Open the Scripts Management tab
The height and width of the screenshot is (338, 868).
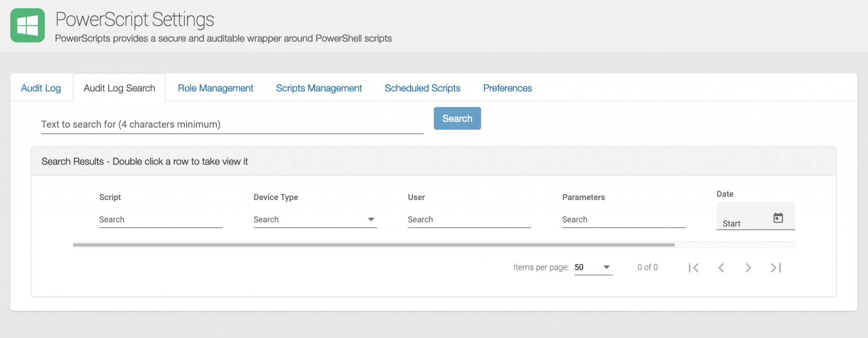(x=319, y=88)
